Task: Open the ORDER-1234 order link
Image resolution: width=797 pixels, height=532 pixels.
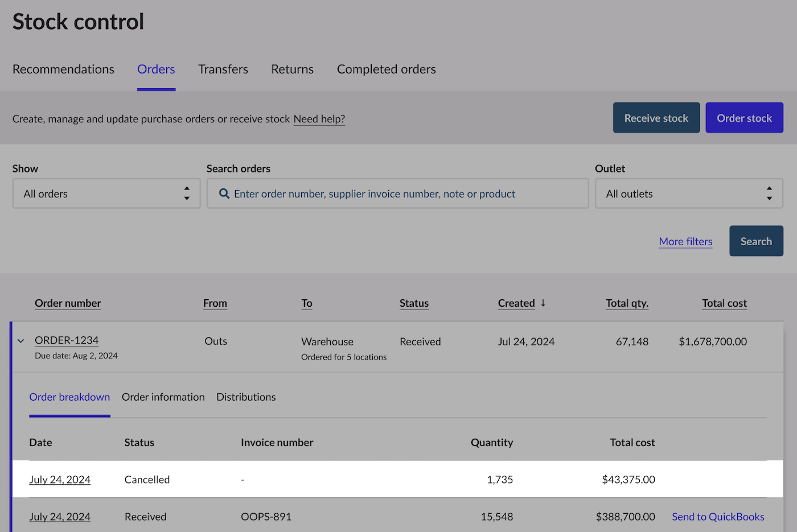Action: coord(67,340)
